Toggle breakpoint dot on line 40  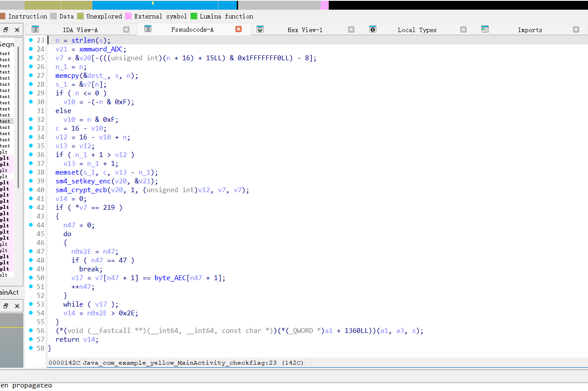[31, 190]
